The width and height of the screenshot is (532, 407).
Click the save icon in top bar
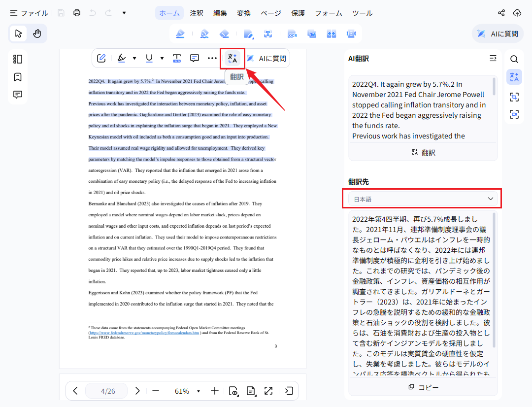(x=61, y=13)
